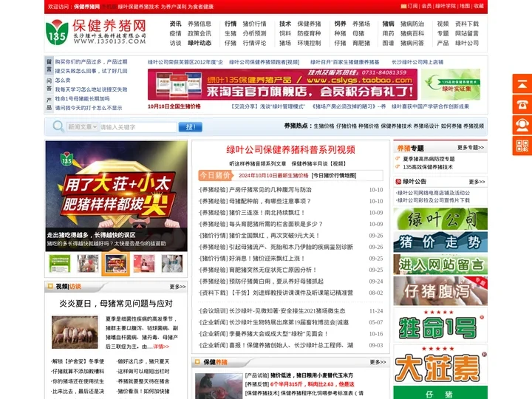
Task: Open 长沙绿叶公司网上店铺 link
Action: (x=417, y=62)
